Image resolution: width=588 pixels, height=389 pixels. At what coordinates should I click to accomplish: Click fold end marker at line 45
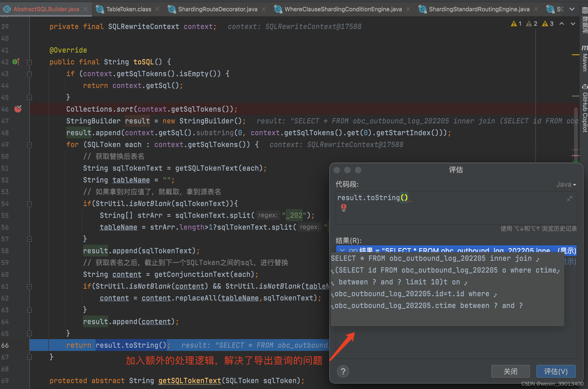click(30, 97)
